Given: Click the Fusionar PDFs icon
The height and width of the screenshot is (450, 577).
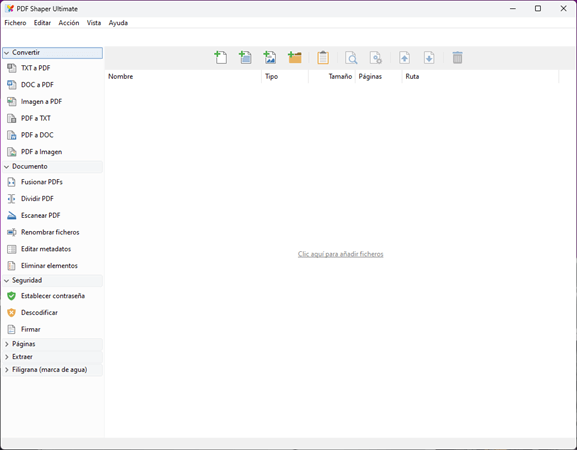Looking at the screenshot, I should pos(12,182).
